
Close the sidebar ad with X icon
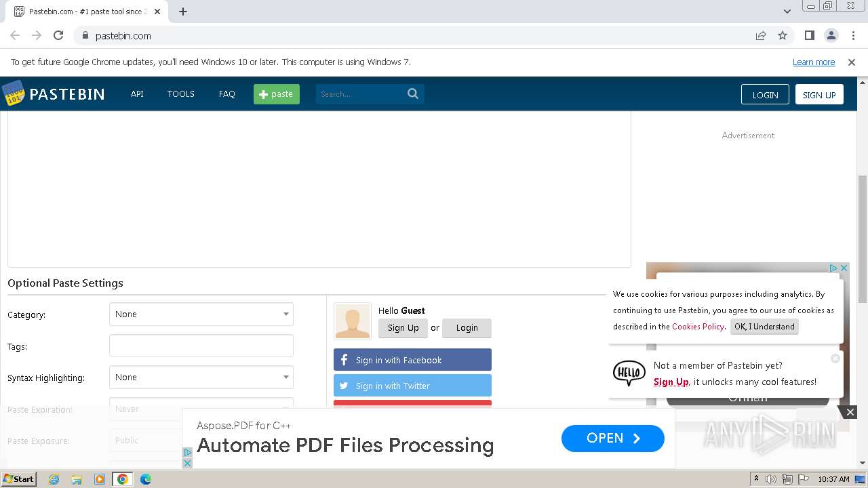[x=844, y=268]
